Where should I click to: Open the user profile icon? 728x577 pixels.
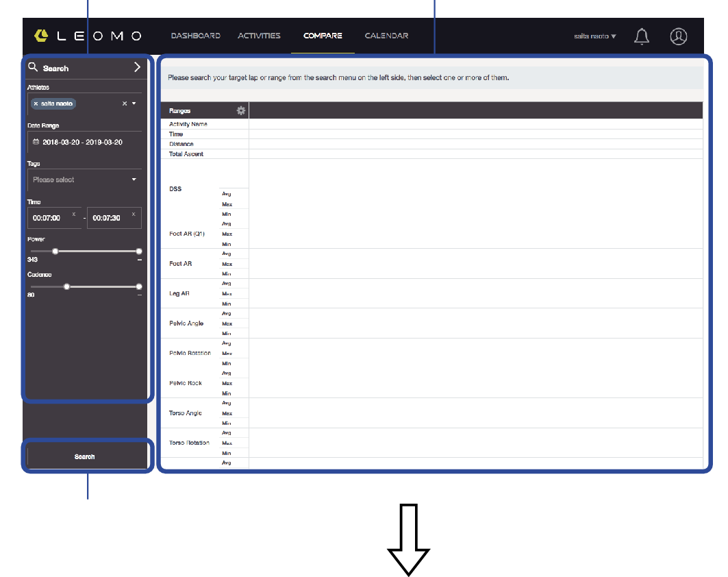[x=678, y=36]
